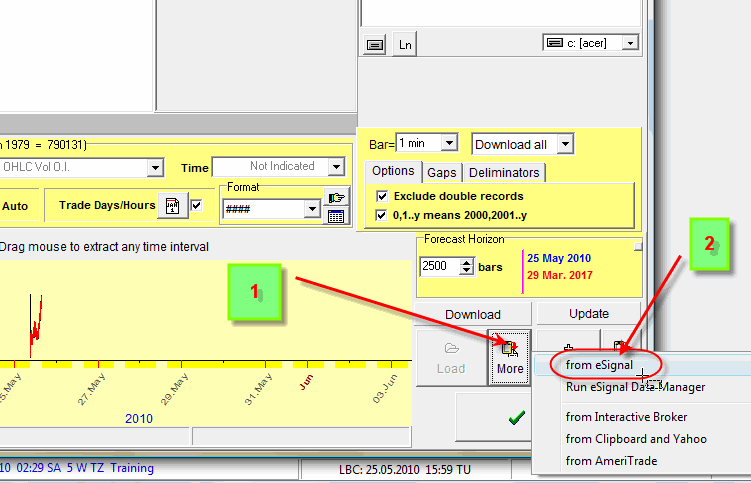Click the Download button

click(x=473, y=314)
